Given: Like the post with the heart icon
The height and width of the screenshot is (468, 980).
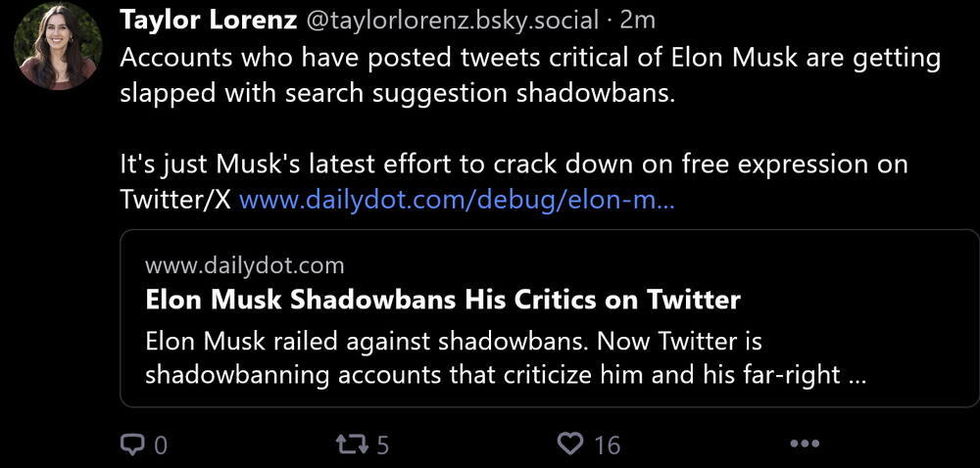Looking at the screenshot, I should 570,445.
